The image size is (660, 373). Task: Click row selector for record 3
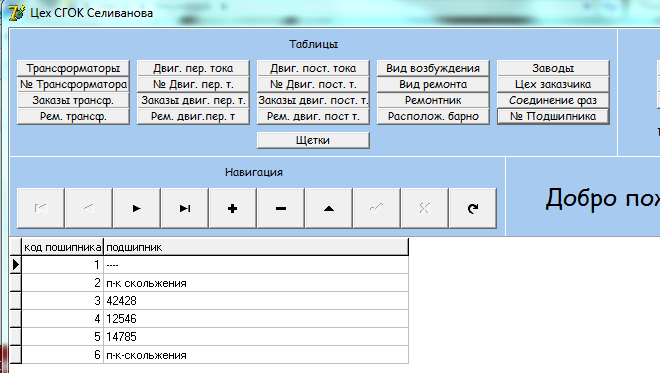coord(16,301)
